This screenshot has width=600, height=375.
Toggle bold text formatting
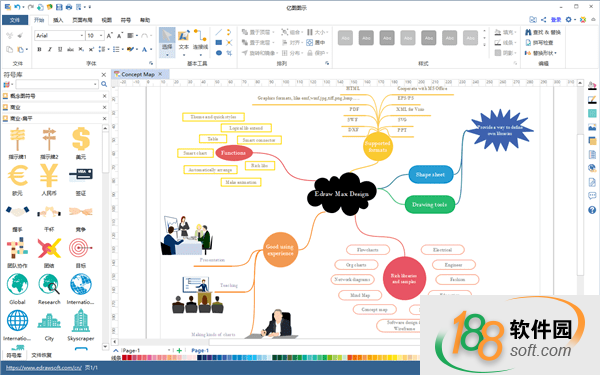click(39, 49)
